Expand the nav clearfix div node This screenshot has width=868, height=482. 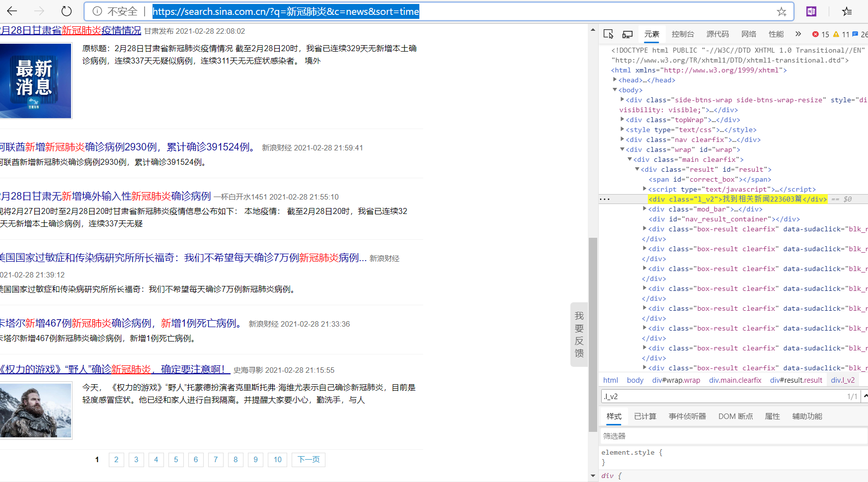click(622, 139)
